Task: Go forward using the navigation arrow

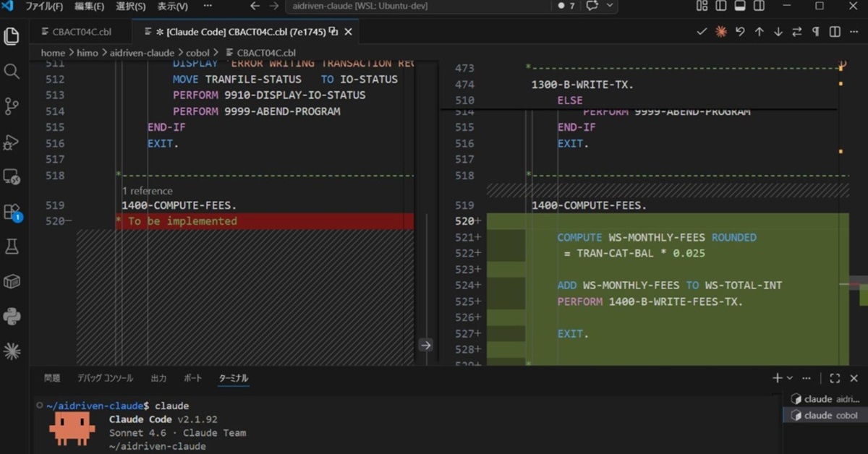Action: pyautogui.click(x=273, y=6)
